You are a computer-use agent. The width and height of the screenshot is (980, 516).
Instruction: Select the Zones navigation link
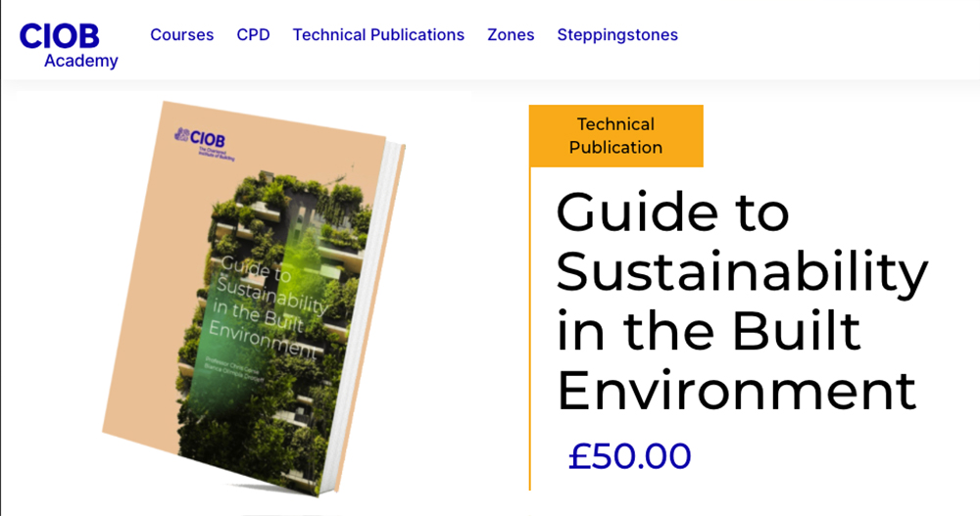pos(511,35)
